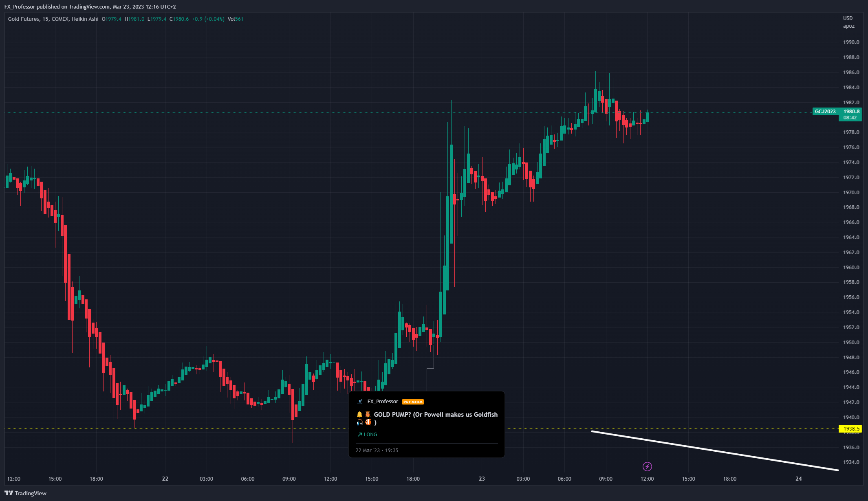Click the countdown timer 08:42 on price tag
The width and height of the screenshot is (868, 501).
850,118
